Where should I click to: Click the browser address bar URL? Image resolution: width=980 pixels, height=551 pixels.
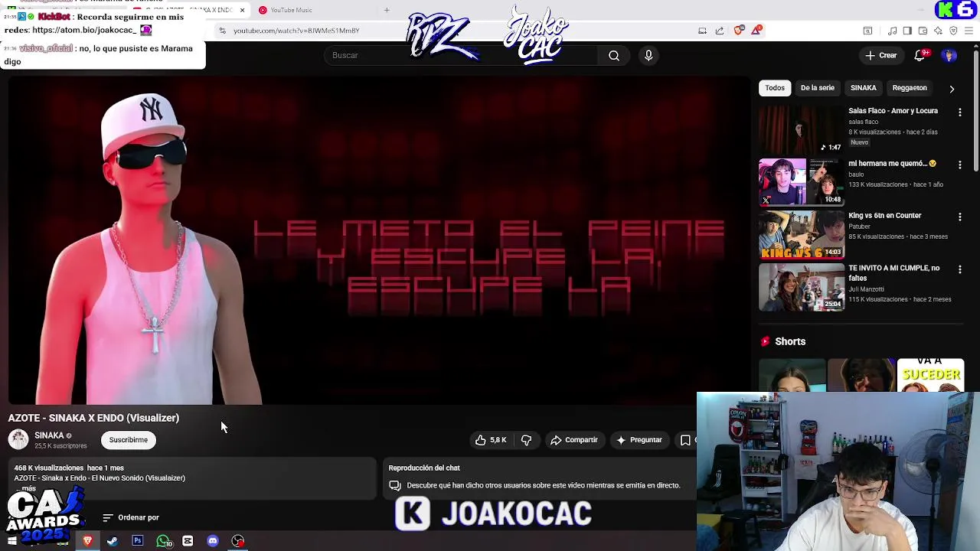point(296,31)
